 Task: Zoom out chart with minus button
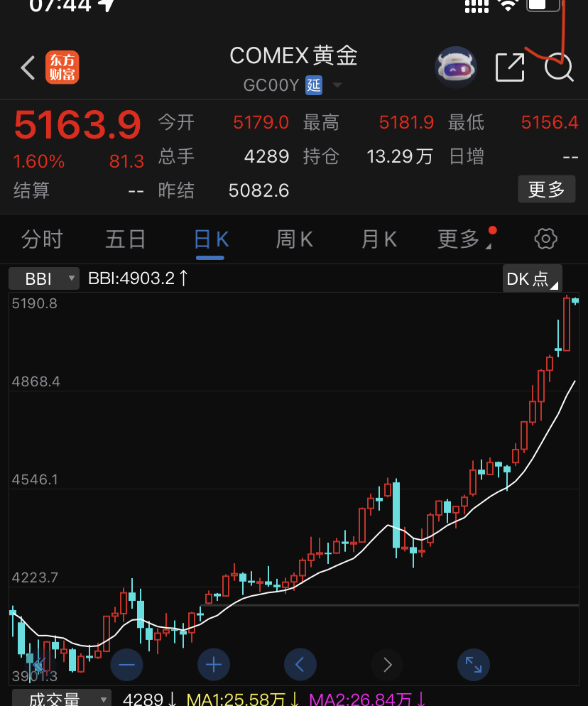click(x=127, y=665)
